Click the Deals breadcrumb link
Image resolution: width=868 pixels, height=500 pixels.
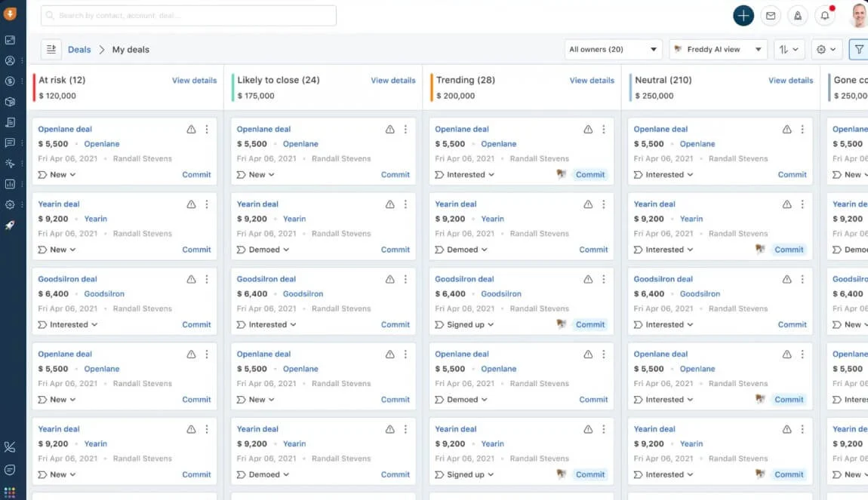(79, 48)
